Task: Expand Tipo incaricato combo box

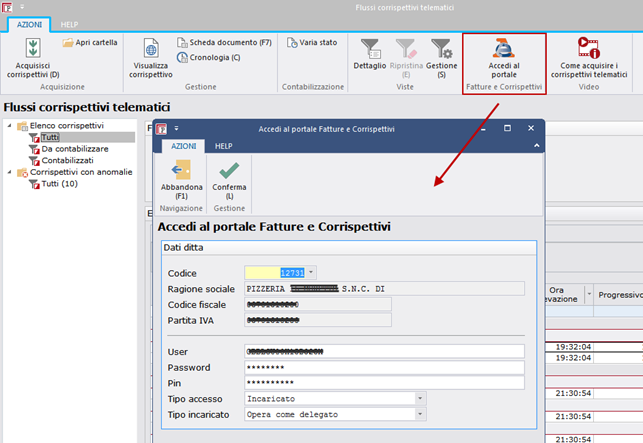Action: [x=420, y=414]
